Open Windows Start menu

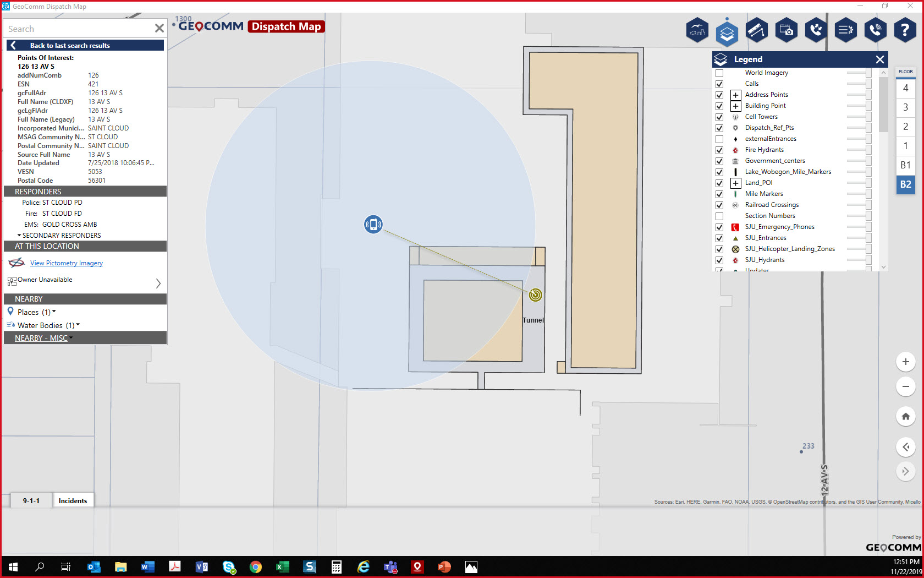point(13,567)
